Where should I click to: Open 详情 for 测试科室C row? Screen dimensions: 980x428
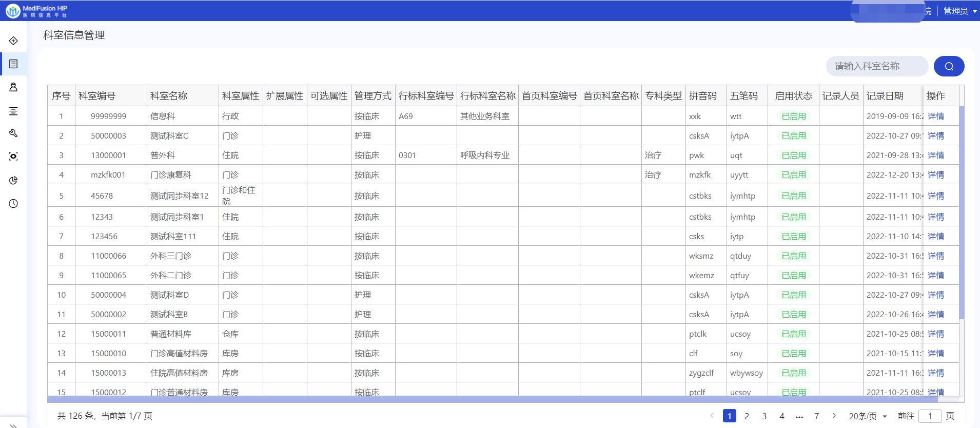936,136
